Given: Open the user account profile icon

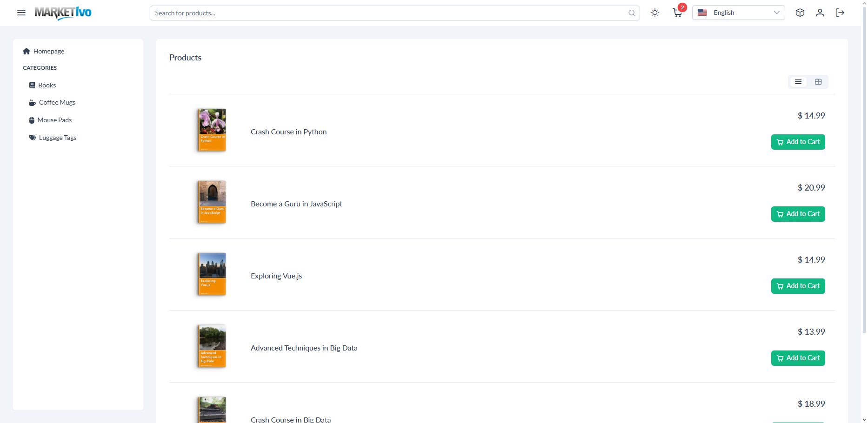Looking at the screenshot, I should tap(820, 13).
